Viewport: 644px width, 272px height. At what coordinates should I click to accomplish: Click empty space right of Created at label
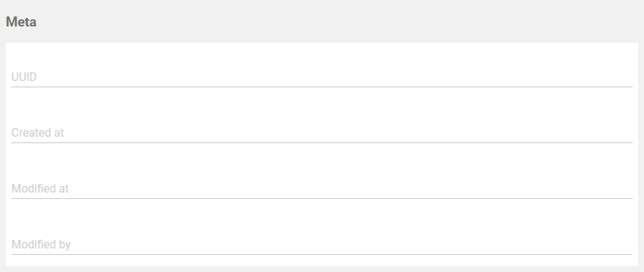coord(348,132)
